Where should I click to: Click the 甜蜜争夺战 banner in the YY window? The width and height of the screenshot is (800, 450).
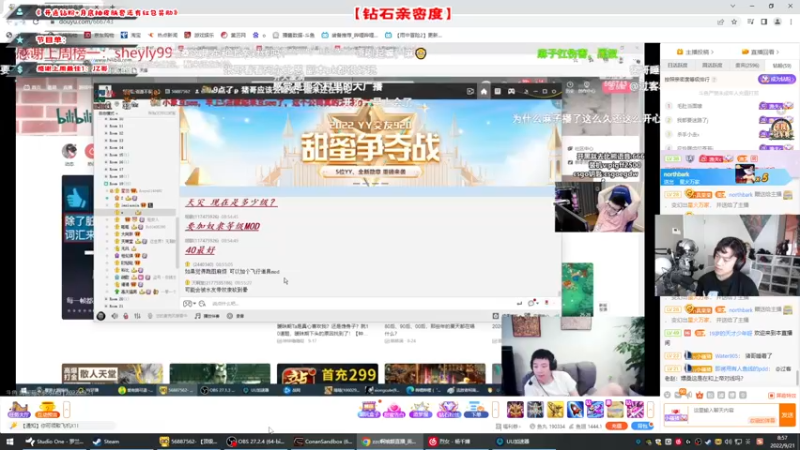(370, 143)
